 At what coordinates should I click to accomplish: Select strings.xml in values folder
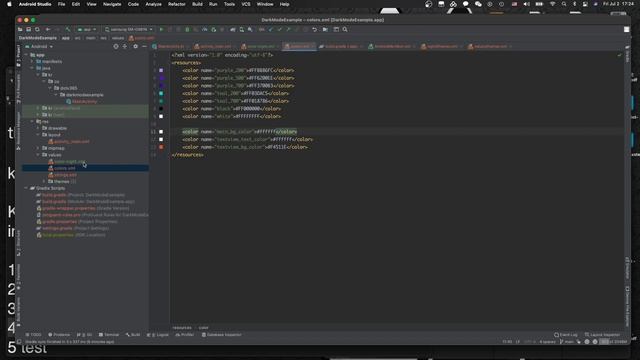coord(62,175)
